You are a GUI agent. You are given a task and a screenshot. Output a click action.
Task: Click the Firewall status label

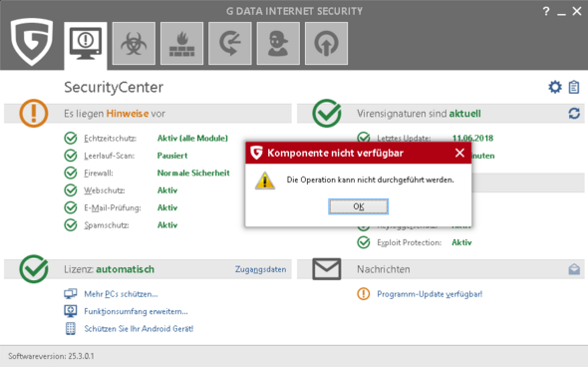tap(99, 173)
